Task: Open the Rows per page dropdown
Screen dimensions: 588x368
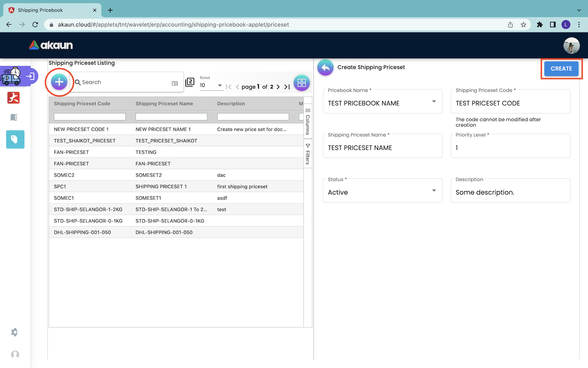Action: 211,85
